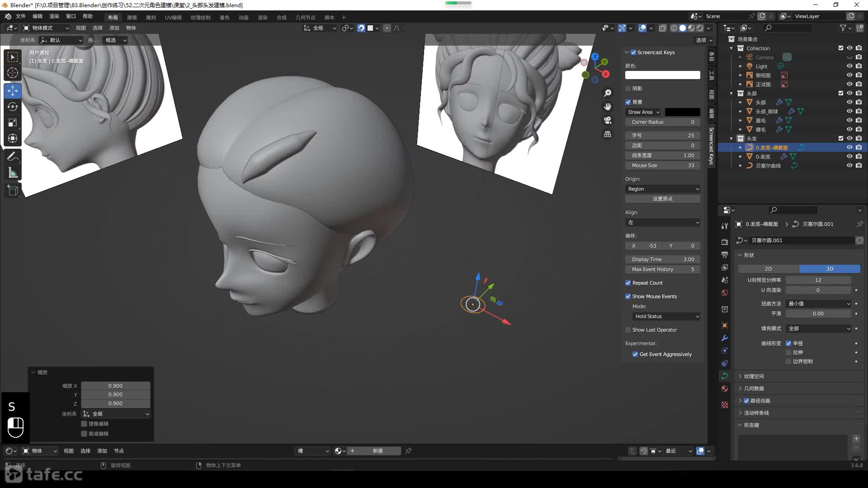Open the Origin Region dropdown
The image size is (868, 488).
pos(663,189)
